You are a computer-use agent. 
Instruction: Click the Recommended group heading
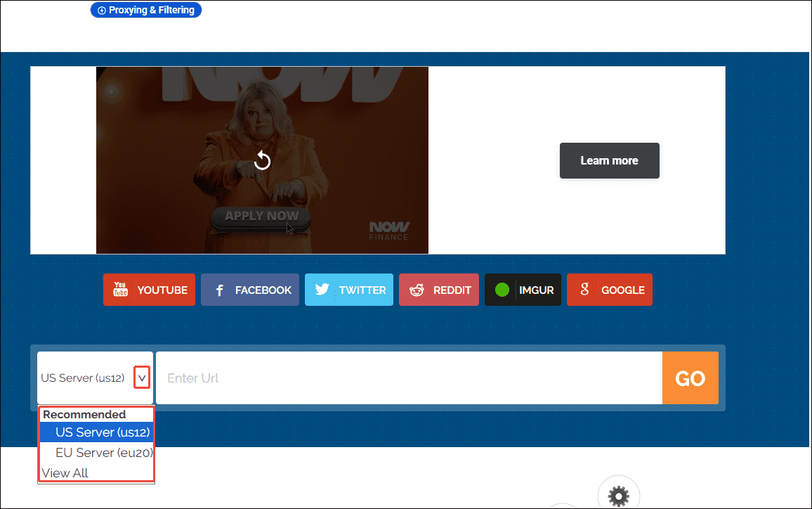click(84, 414)
